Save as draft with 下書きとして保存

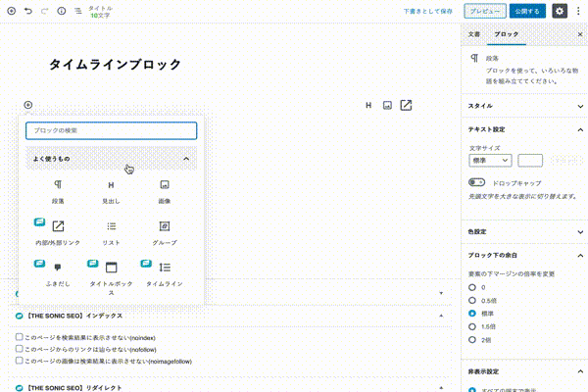[x=428, y=11]
